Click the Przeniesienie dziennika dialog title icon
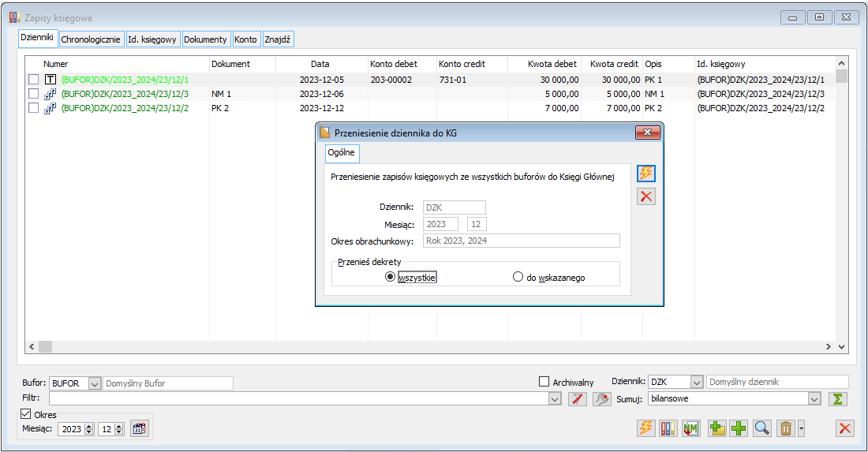Viewport: 868px width, 452px height. pos(325,133)
